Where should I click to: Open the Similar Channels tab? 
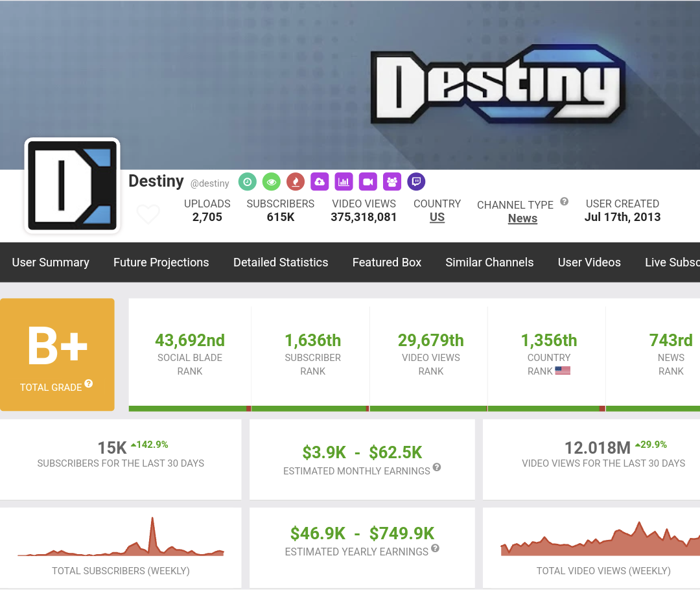point(489,262)
